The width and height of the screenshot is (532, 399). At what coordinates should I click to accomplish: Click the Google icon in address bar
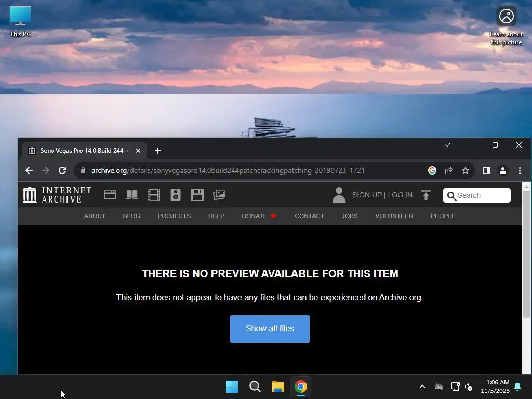pyautogui.click(x=432, y=170)
